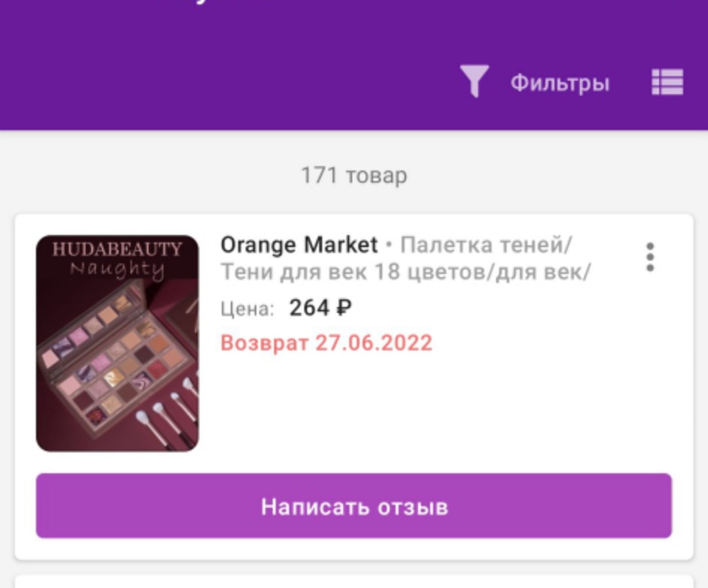Open the Палетка теней product title
Viewport: 708px width, 588px height.
[x=486, y=245]
